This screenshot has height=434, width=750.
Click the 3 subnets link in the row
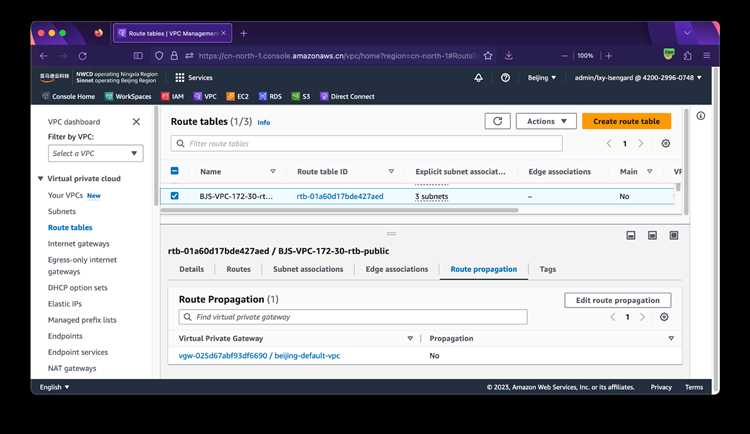tap(431, 196)
